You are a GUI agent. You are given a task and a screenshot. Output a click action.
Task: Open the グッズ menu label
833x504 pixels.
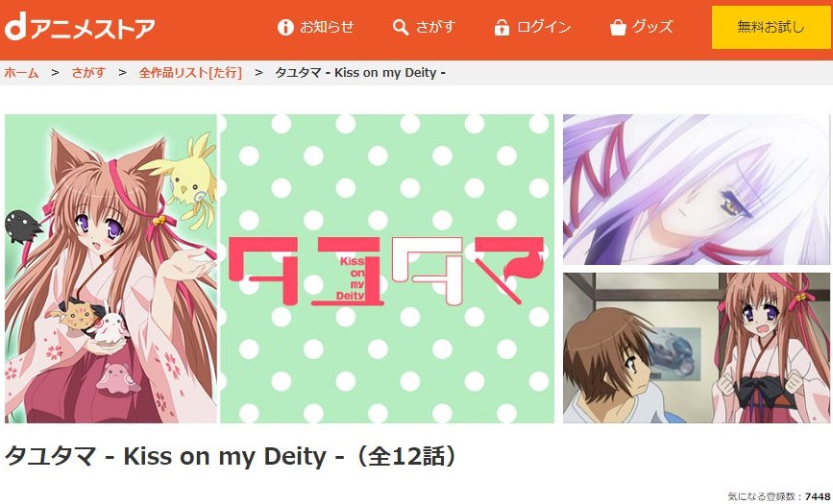[652, 27]
